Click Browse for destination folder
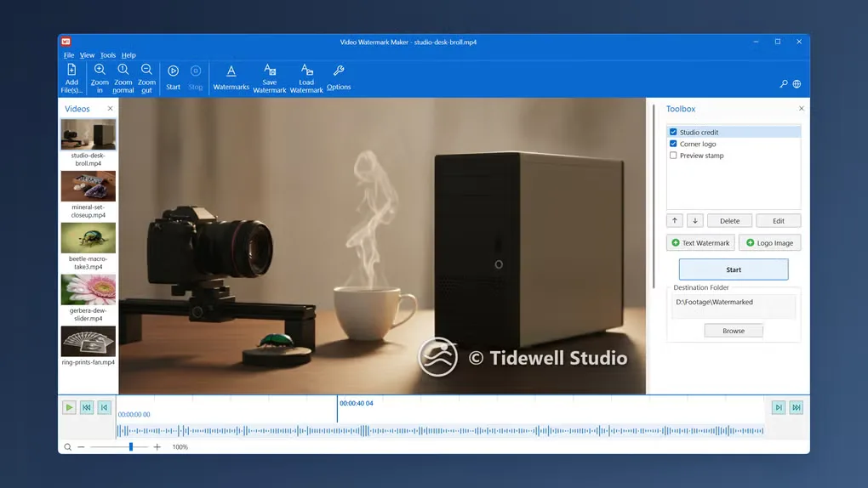Image resolution: width=868 pixels, height=488 pixels. click(x=734, y=331)
